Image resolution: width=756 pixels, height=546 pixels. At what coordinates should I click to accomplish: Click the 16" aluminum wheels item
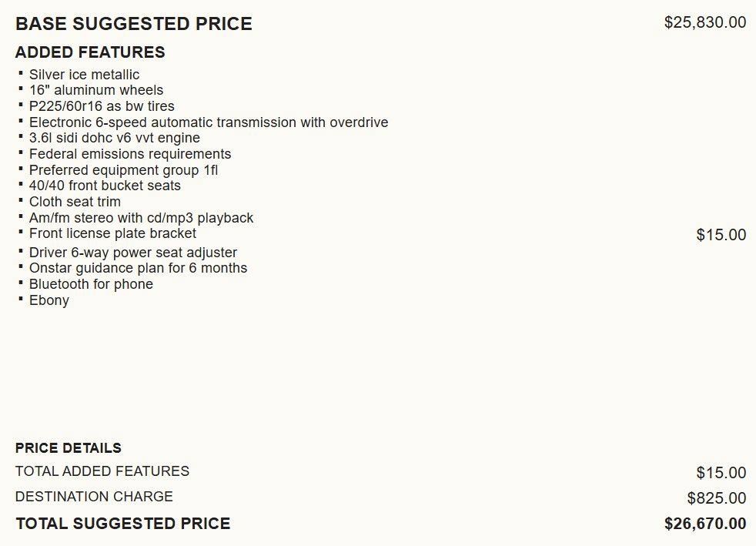(96, 89)
